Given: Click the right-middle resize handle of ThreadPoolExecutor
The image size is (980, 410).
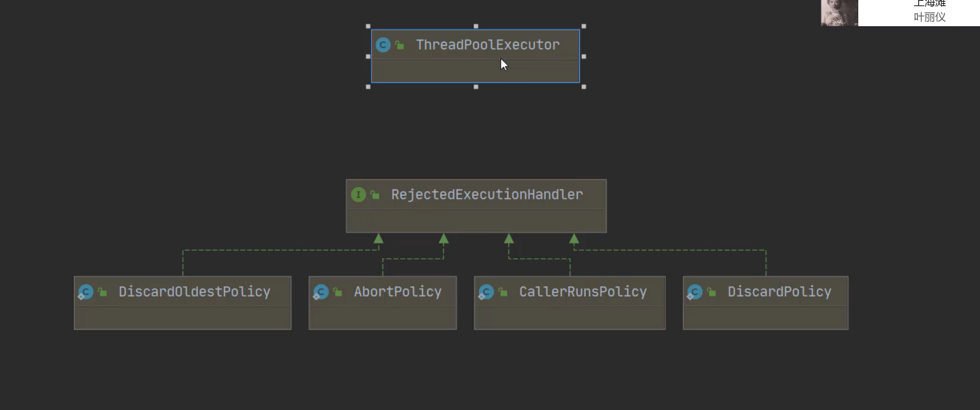Looking at the screenshot, I should (x=584, y=56).
